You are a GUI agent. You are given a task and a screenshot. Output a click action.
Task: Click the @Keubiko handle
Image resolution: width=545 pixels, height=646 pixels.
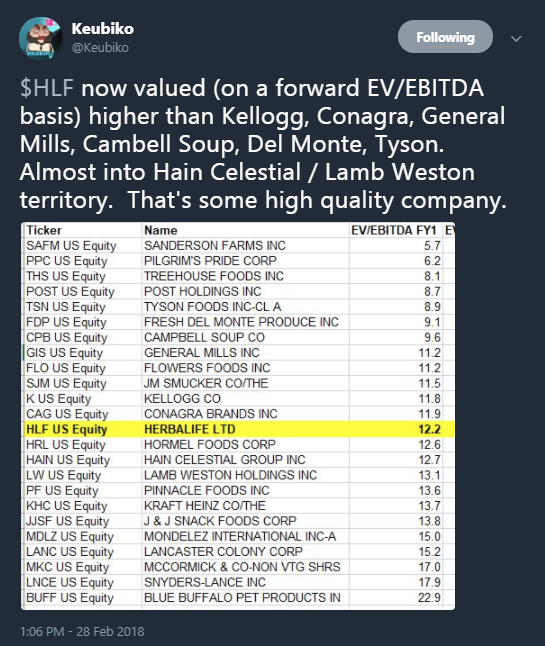point(100,48)
